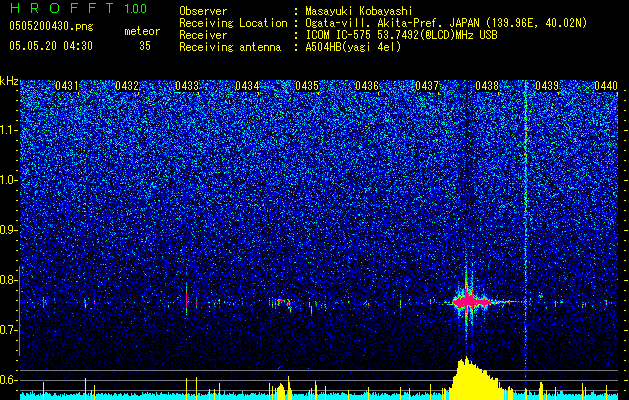Click receiver text ICOM IC-575 53.7492 MHz USB

[x=401, y=35]
